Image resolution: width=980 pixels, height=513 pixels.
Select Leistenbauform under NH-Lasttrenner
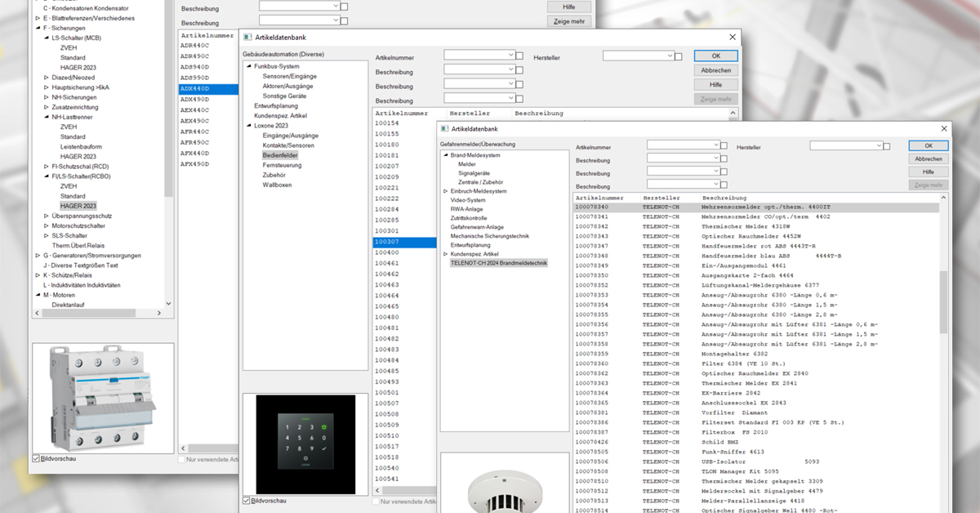tap(82, 146)
